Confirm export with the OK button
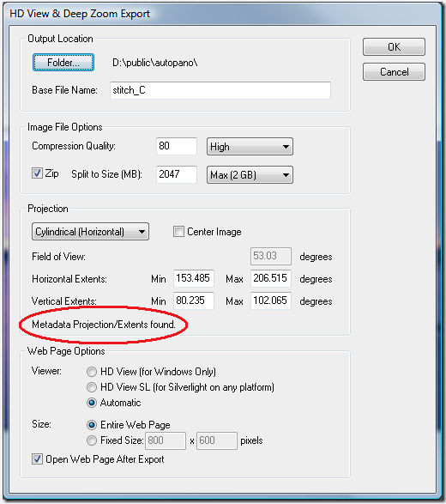Image resolution: width=446 pixels, height=504 pixels. pos(394,47)
